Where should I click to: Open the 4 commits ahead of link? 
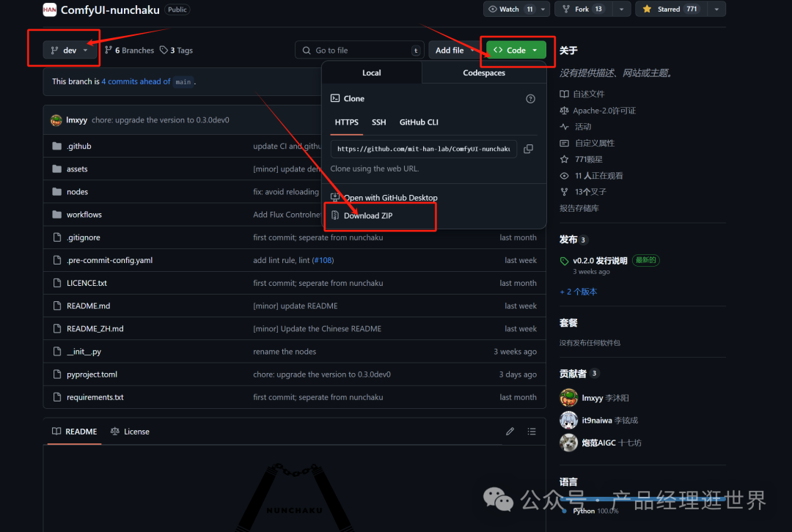click(x=136, y=81)
